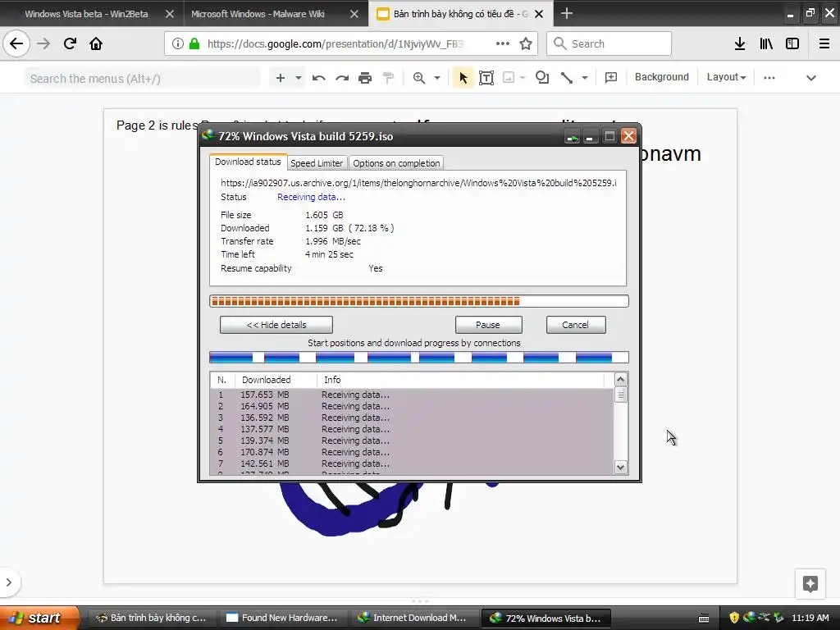
Task: Expand the new slide layout dropdown arrow
Action: tap(299, 78)
